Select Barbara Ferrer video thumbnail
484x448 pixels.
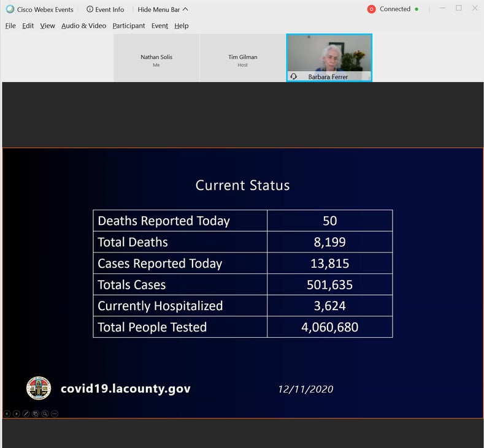[x=329, y=58]
